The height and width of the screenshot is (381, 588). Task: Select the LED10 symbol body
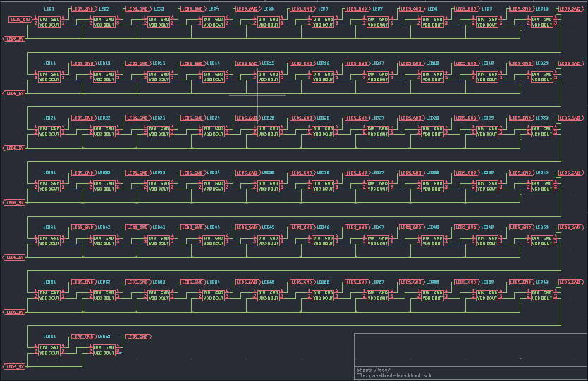tap(542, 22)
